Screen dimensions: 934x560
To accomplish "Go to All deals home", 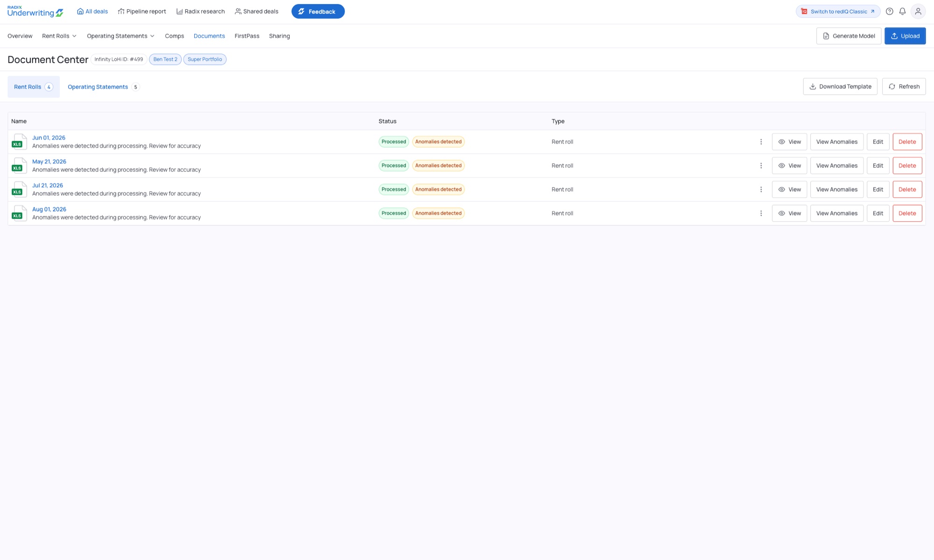I will (92, 12).
